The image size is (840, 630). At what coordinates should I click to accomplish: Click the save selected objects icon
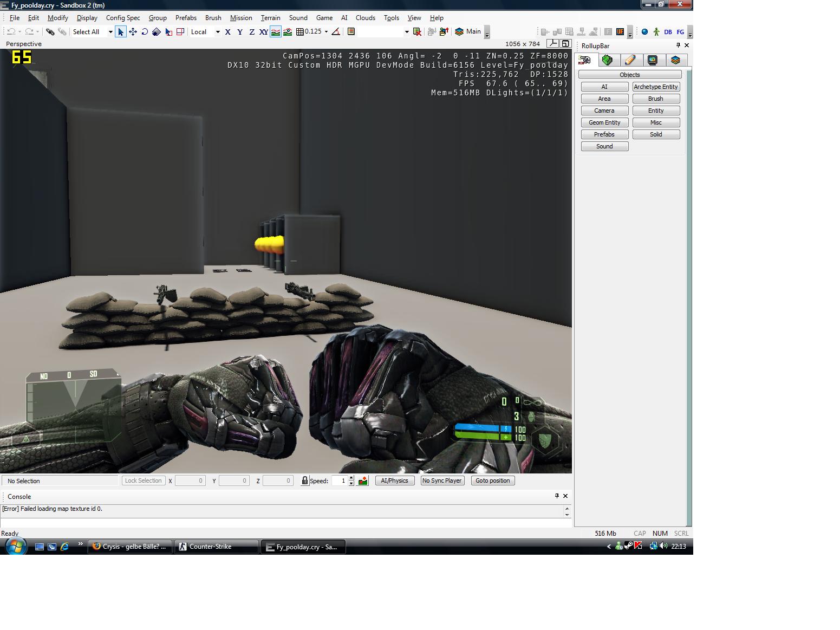[x=432, y=32]
